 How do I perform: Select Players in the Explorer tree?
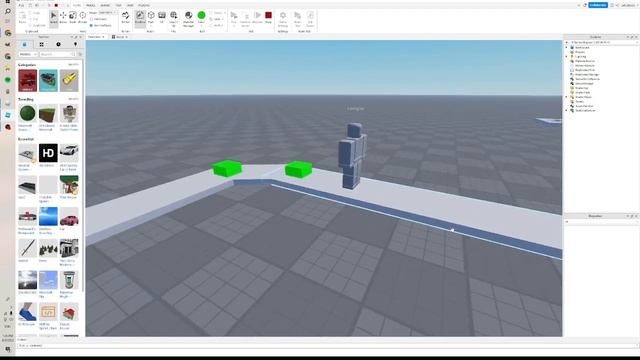(x=580, y=52)
